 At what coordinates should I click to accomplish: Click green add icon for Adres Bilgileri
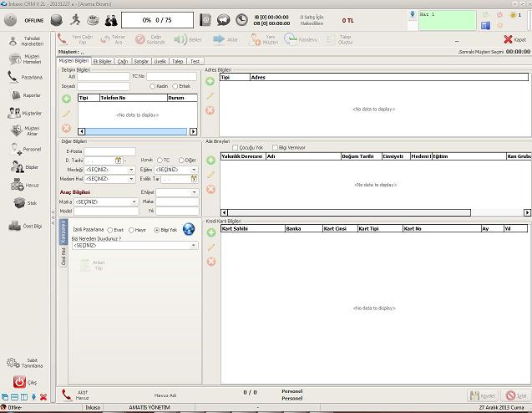(210, 81)
